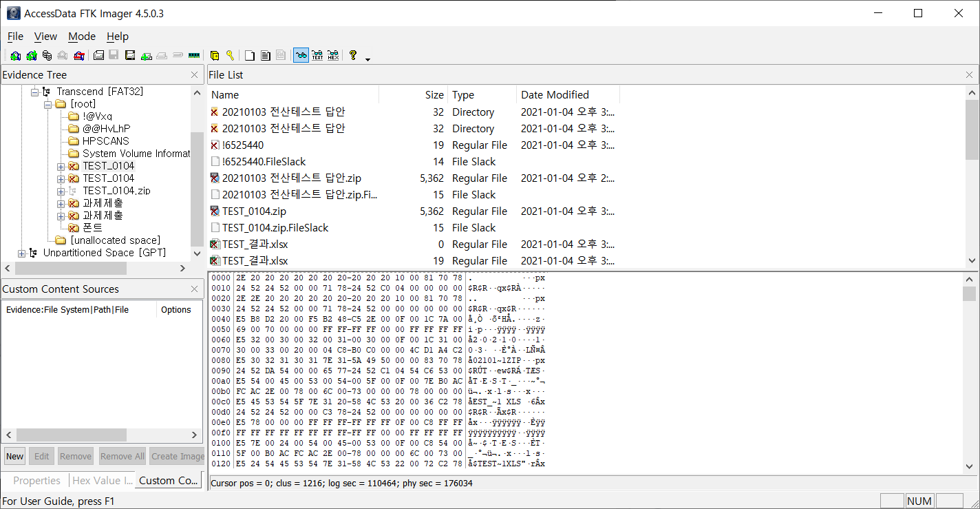Sort file list by Size column
This screenshot has width=980, height=509.
(x=413, y=95)
